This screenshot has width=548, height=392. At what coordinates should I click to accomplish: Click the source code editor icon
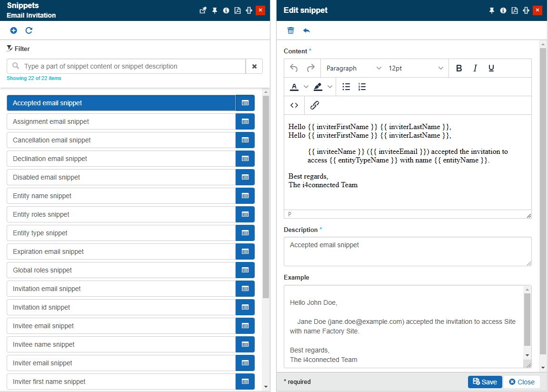294,105
